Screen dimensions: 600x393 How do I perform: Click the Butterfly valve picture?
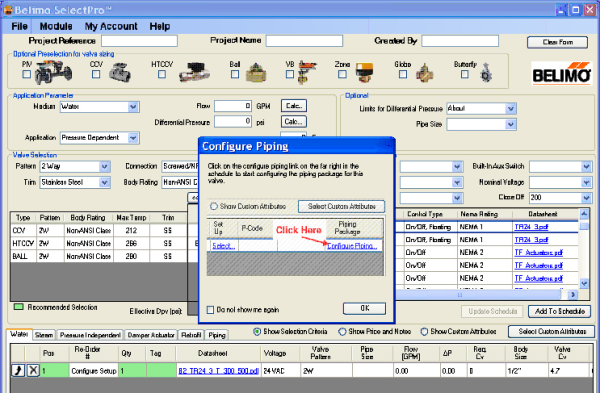click(x=486, y=73)
